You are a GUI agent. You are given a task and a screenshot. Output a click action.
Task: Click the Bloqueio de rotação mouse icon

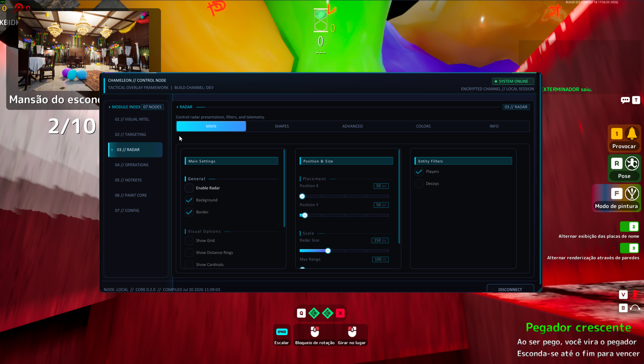coord(315,331)
